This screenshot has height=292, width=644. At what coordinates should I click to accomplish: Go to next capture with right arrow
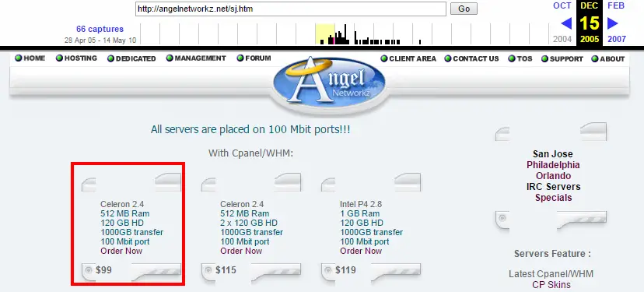point(613,23)
